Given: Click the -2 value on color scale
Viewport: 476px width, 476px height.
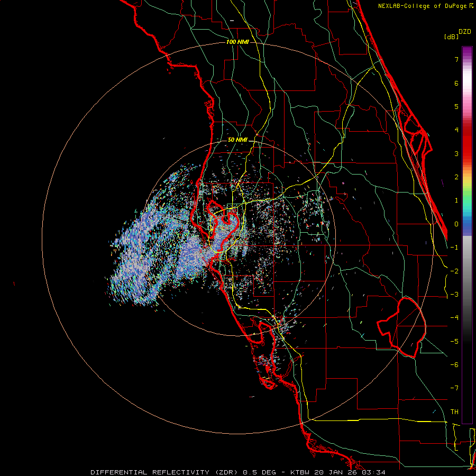Looking at the screenshot, I should pos(454,271).
